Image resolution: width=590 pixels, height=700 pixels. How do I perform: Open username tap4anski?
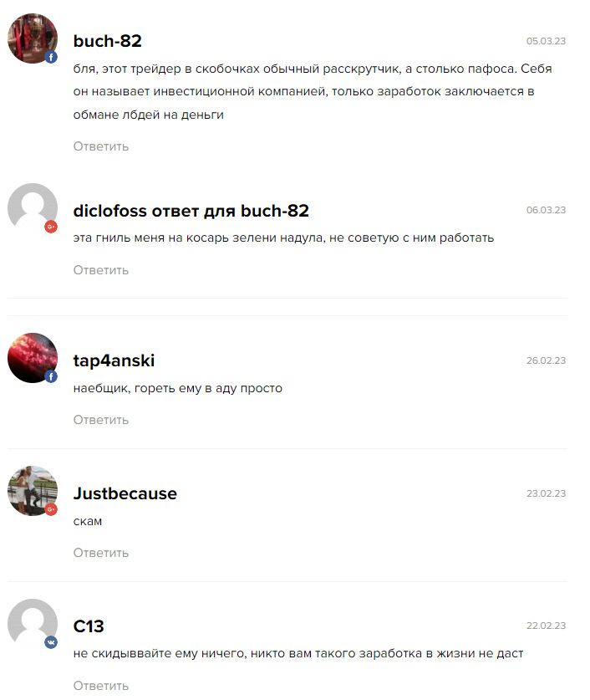click(x=114, y=360)
